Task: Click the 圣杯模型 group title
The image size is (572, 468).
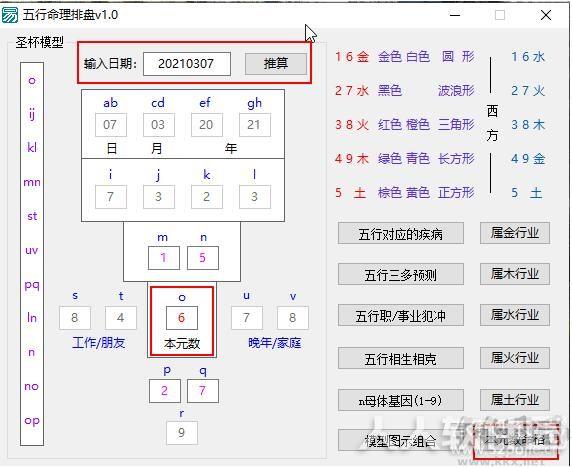Action: click(x=39, y=42)
